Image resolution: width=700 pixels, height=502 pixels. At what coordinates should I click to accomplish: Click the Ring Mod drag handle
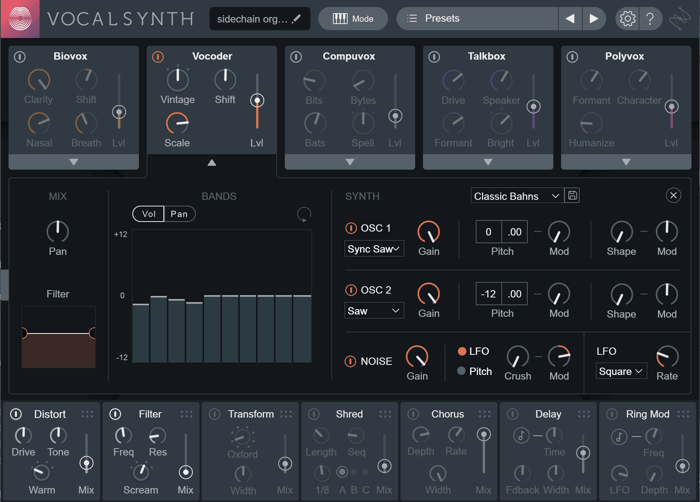point(683,414)
